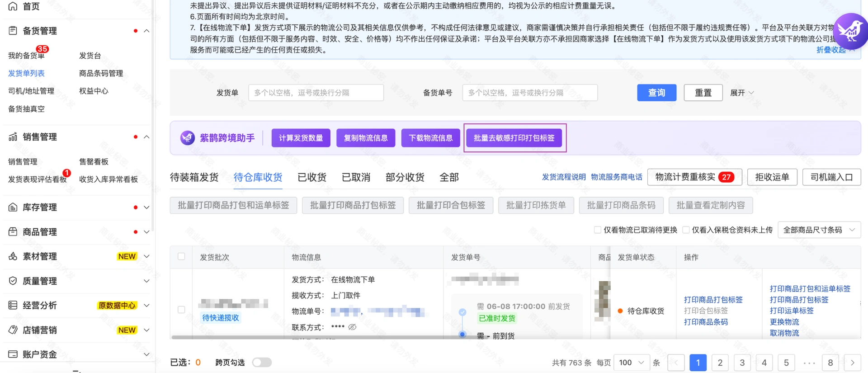The width and height of the screenshot is (868, 373).
Task: Open the 物流服务商电话 link
Action: coord(617,177)
